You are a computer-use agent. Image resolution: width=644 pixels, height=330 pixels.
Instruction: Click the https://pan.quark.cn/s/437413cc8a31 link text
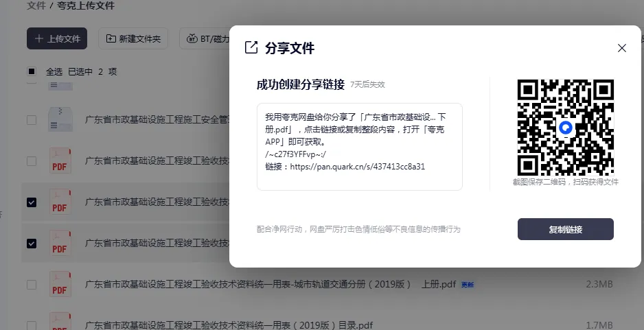(357, 167)
